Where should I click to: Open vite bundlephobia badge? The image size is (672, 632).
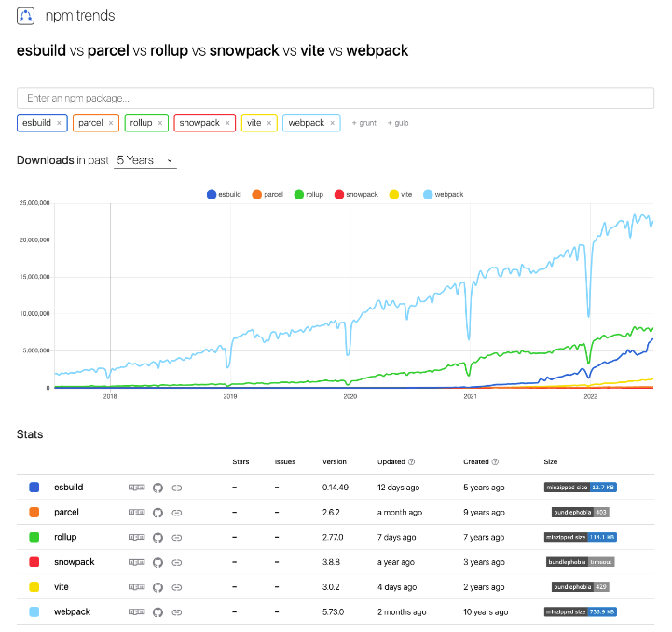point(581,586)
